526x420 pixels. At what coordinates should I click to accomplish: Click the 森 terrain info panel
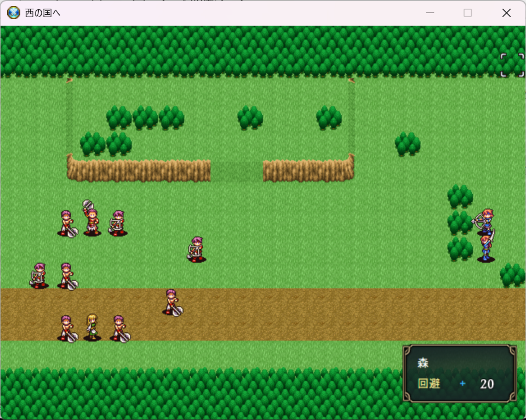tap(460, 373)
